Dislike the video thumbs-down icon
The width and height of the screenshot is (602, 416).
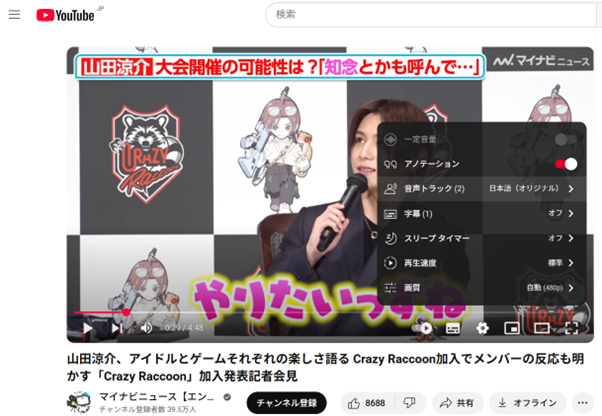[410, 403]
